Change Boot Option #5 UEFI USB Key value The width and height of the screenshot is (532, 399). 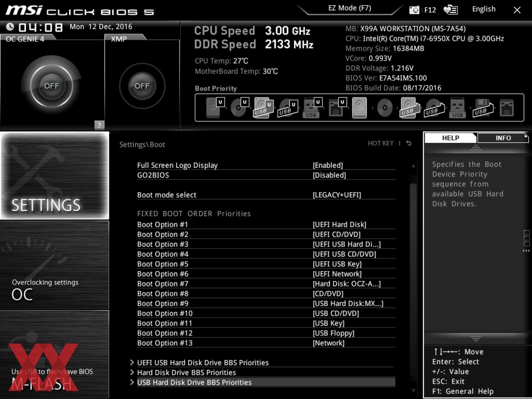pyautogui.click(x=337, y=264)
